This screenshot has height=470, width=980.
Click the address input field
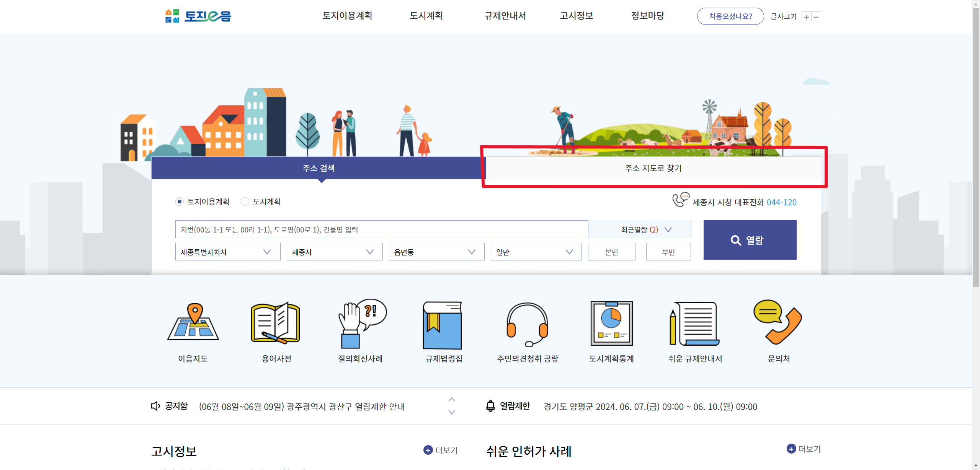point(381,229)
